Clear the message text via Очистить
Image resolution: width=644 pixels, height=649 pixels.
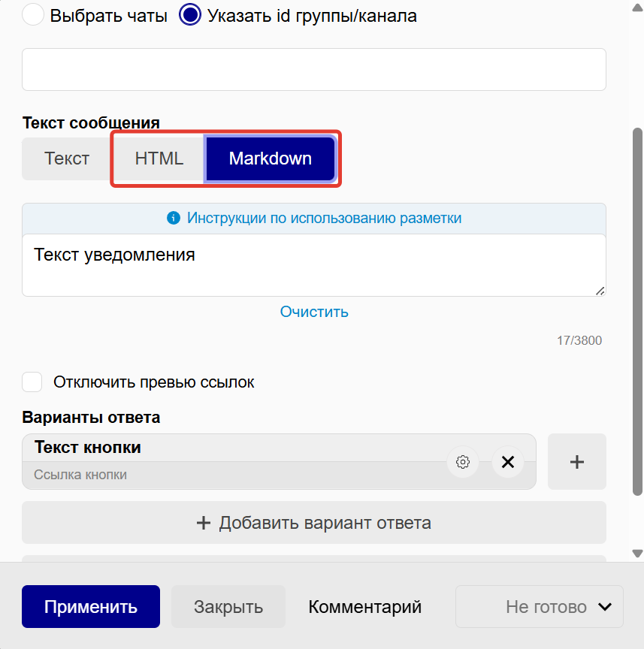(x=314, y=311)
